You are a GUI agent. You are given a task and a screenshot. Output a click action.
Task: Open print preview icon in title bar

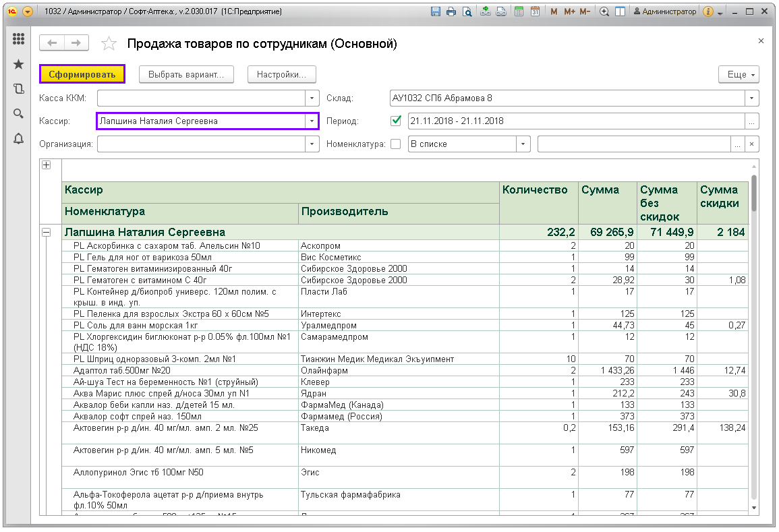click(466, 12)
